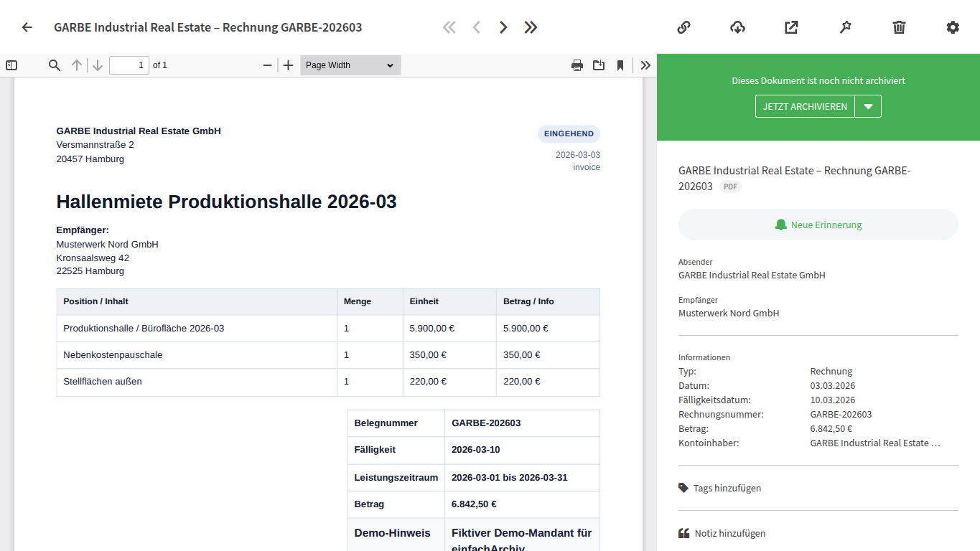
Task: Go to next page down arrow
Action: click(98, 65)
